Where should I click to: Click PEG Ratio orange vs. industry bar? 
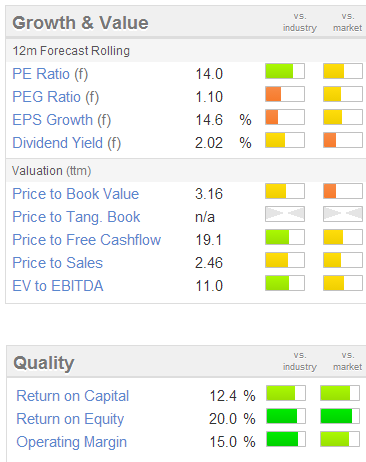pyautogui.click(x=285, y=94)
